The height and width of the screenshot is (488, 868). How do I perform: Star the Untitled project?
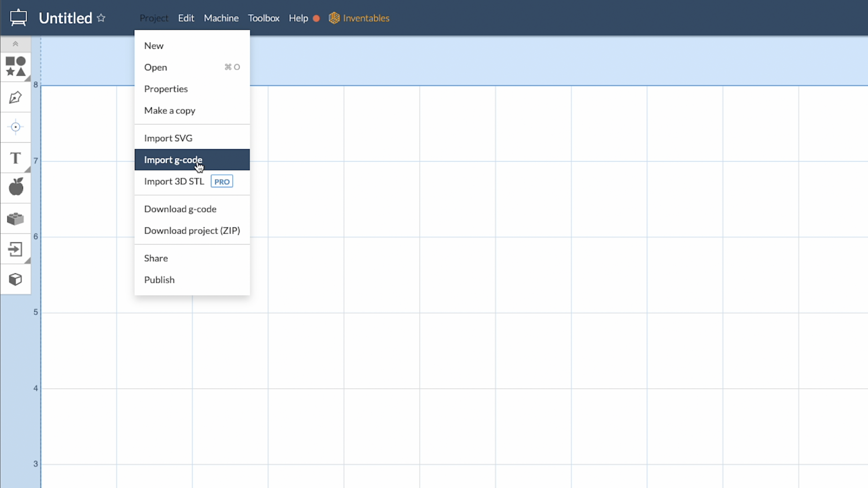click(101, 18)
